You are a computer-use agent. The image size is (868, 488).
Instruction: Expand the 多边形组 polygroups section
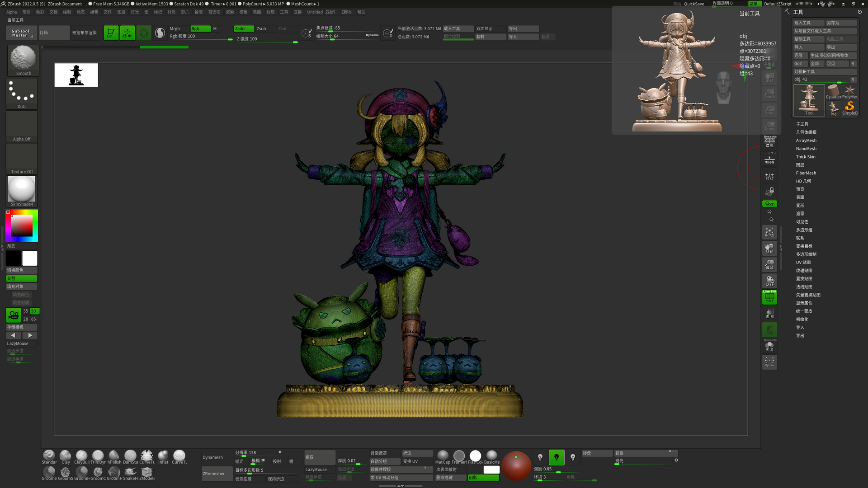[x=804, y=230]
